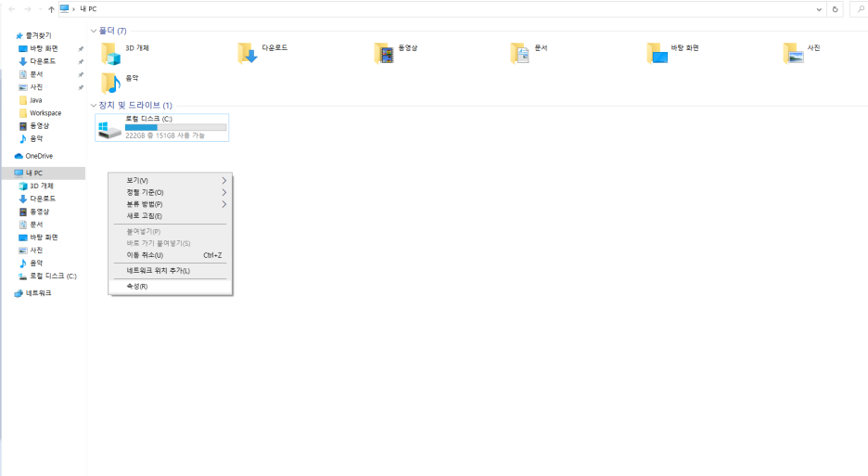
Task: Select 동영상 in quick access list
Action: click(x=39, y=126)
